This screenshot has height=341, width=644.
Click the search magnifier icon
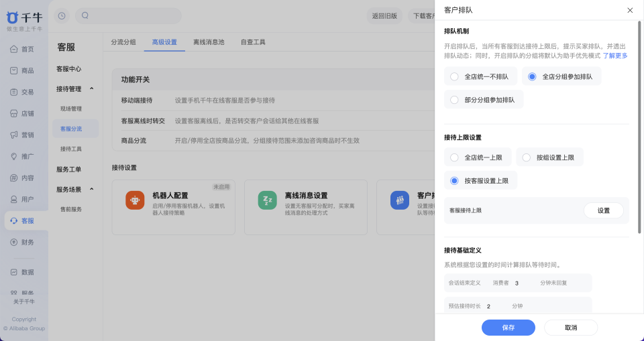point(85,15)
